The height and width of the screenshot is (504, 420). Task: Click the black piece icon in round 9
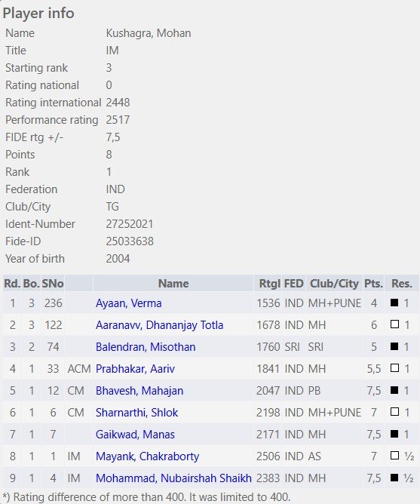click(x=394, y=478)
